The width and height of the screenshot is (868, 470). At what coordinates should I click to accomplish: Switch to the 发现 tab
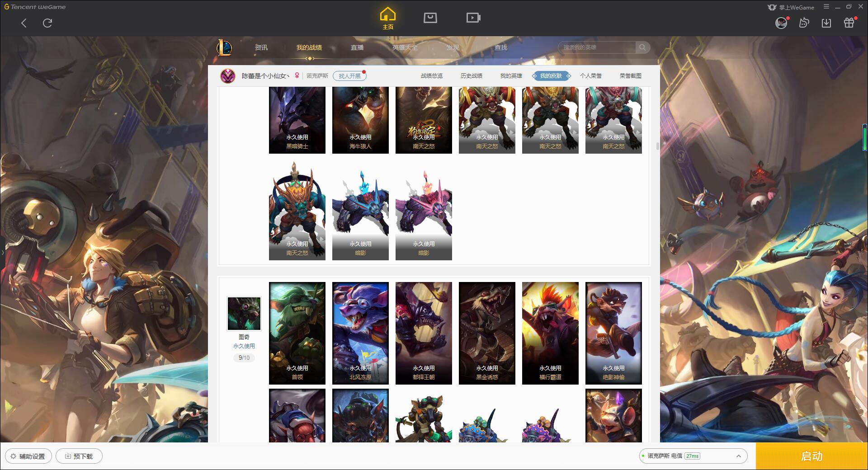[453, 47]
